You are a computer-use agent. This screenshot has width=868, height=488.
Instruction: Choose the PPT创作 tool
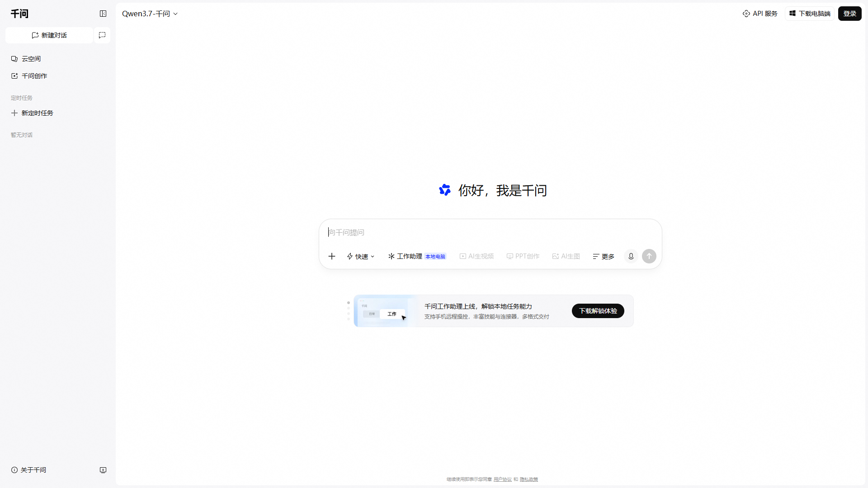coord(523,256)
